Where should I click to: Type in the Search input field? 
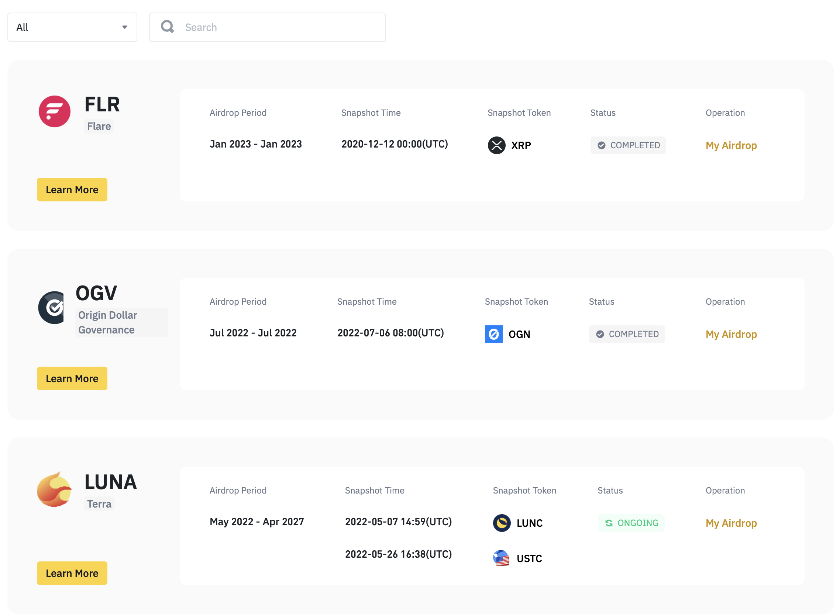click(x=280, y=27)
